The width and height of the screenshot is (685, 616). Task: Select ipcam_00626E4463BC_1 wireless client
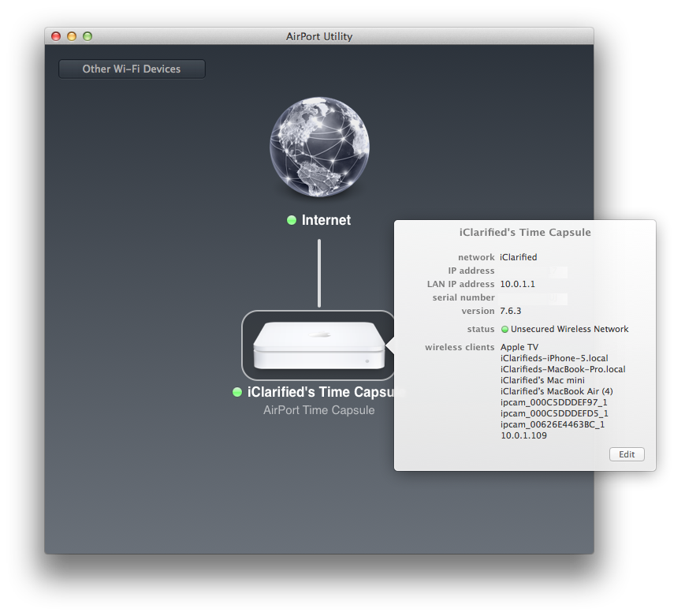coord(553,424)
